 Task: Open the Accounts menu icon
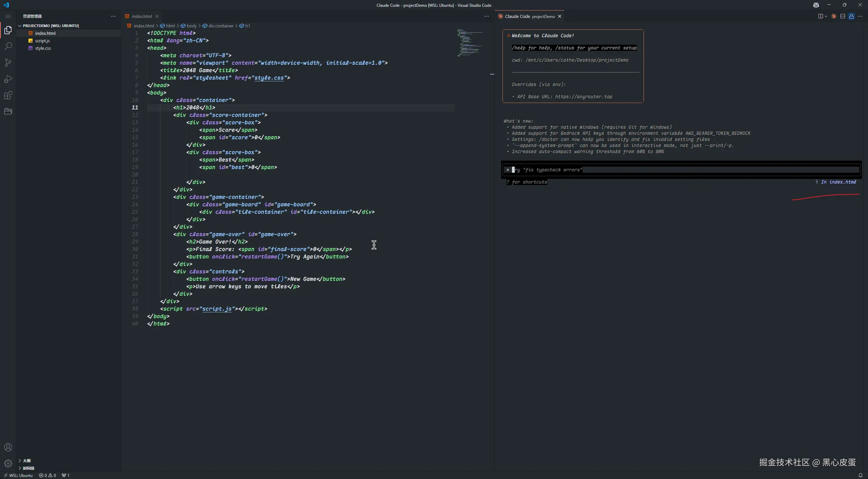click(8, 447)
